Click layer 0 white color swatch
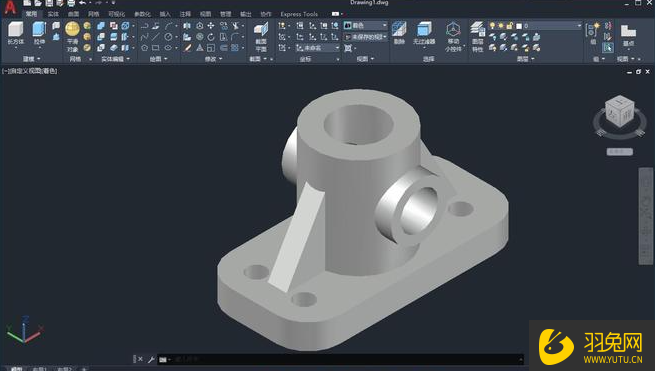 click(x=519, y=26)
